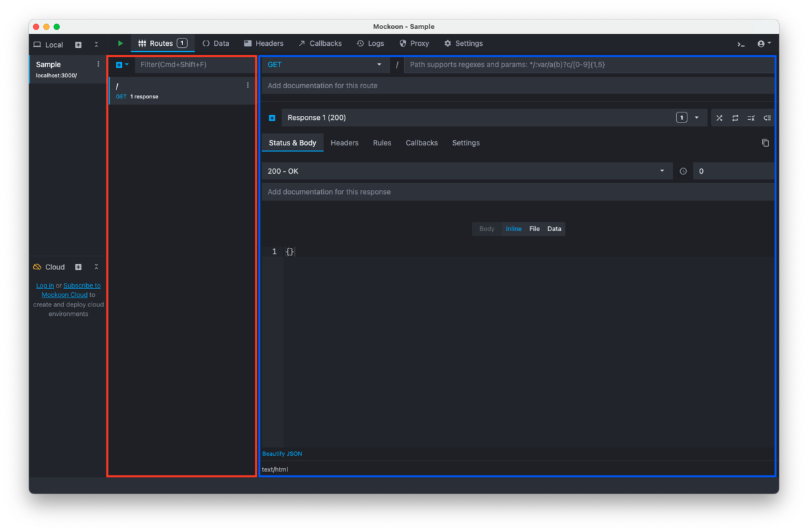
Task: Add a new cloud environment
Action: [78, 267]
